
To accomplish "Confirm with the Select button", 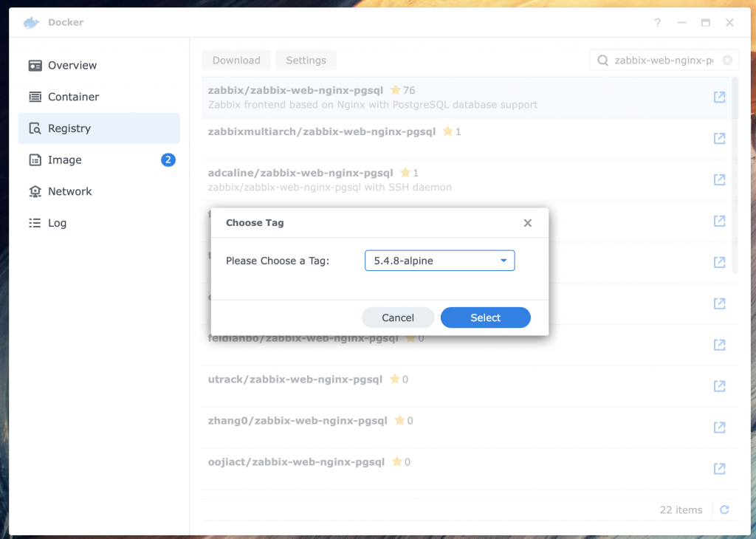I will (x=485, y=317).
